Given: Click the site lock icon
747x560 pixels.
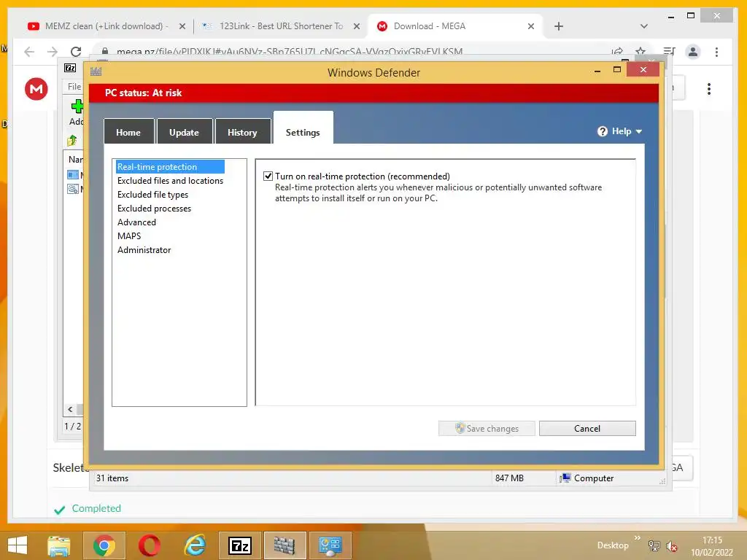Looking at the screenshot, I should pyautogui.click(x=104, y=51).
